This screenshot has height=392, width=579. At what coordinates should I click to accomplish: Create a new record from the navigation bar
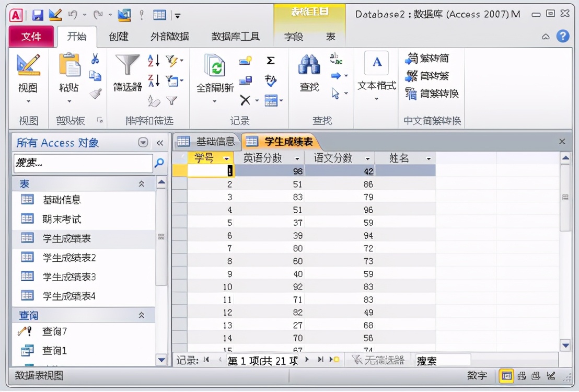point(333,359)
